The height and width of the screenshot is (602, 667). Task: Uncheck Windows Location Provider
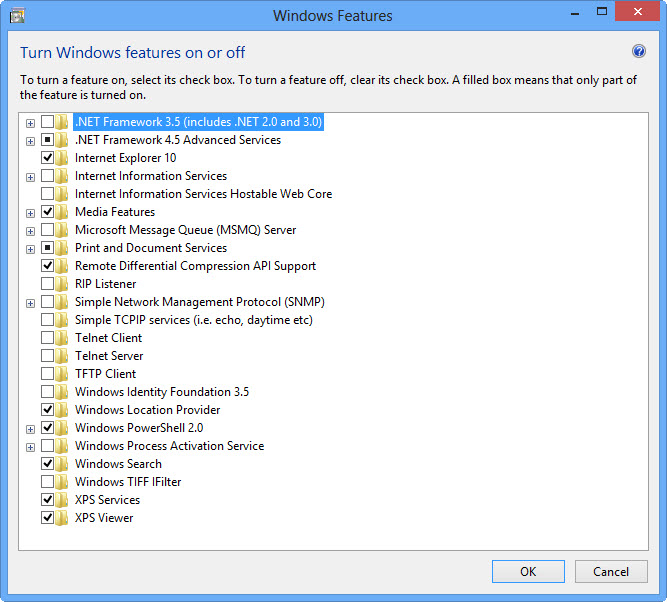[x=47, y=410]
